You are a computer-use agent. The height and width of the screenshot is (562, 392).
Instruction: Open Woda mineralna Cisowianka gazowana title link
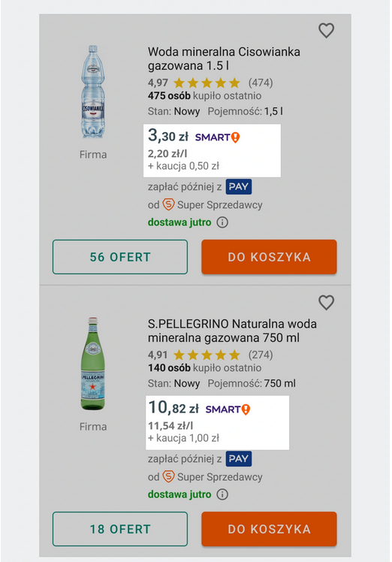[224, 59]
